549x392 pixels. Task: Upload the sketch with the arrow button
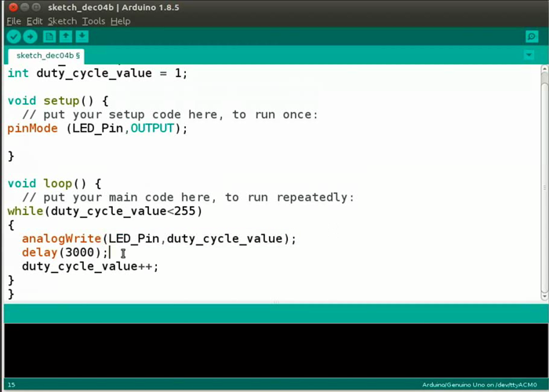(x=31, y=37)
